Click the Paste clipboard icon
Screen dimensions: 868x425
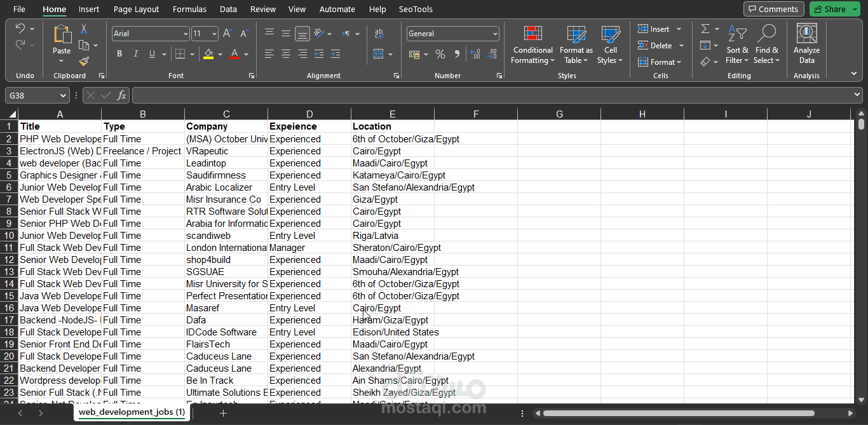click(62, 34)
